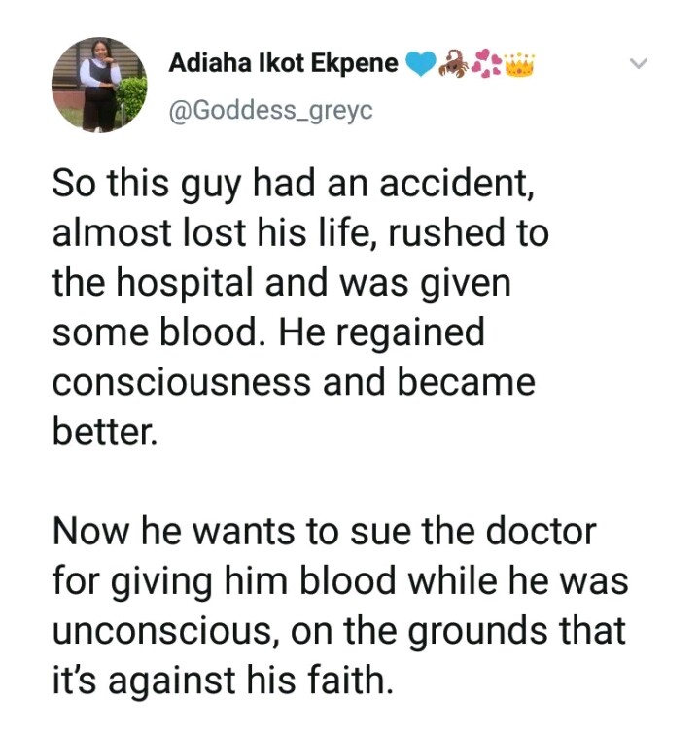Click the crown emoji after the name
The width and height of the screenshot is (700, 733).
517,65
